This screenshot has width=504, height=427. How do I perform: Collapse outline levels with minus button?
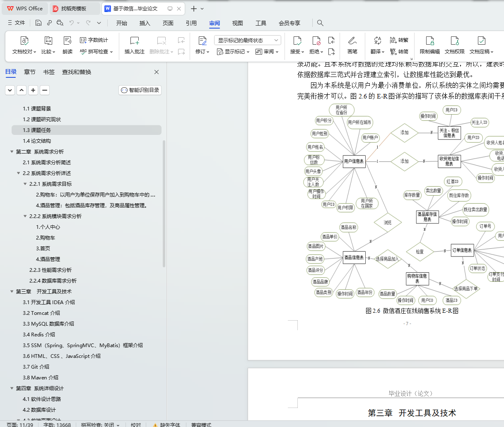(45, 90)
